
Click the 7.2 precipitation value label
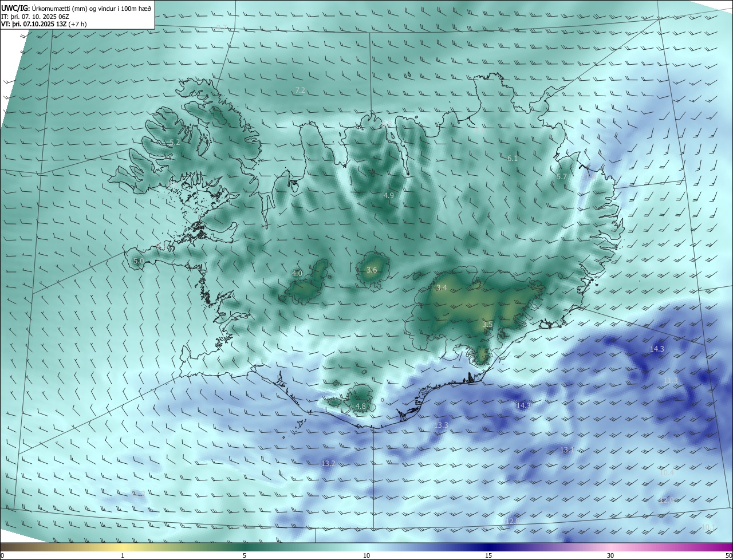299,90
